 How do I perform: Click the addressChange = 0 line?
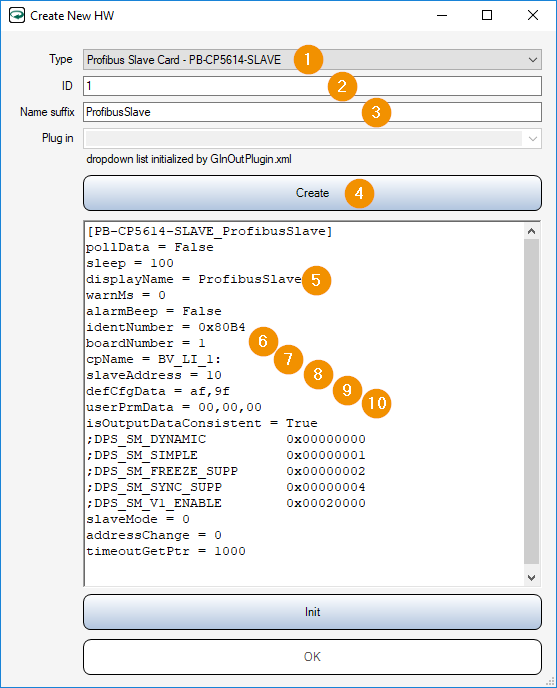[x=154, y=535]
